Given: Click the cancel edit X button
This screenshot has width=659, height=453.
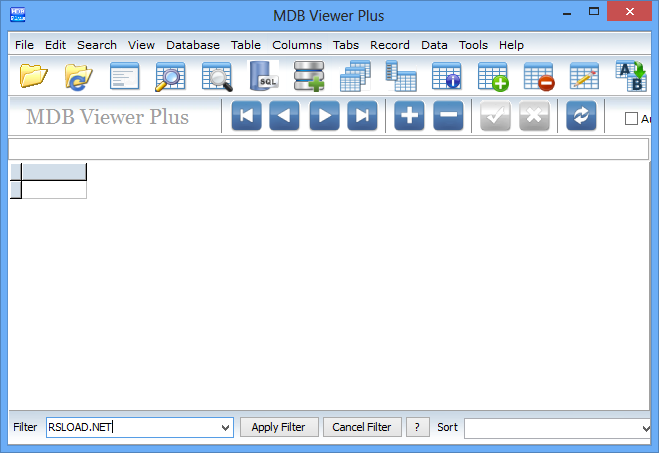Looking at the screenshot, I should pyautogui.click(x=535, y=116).
